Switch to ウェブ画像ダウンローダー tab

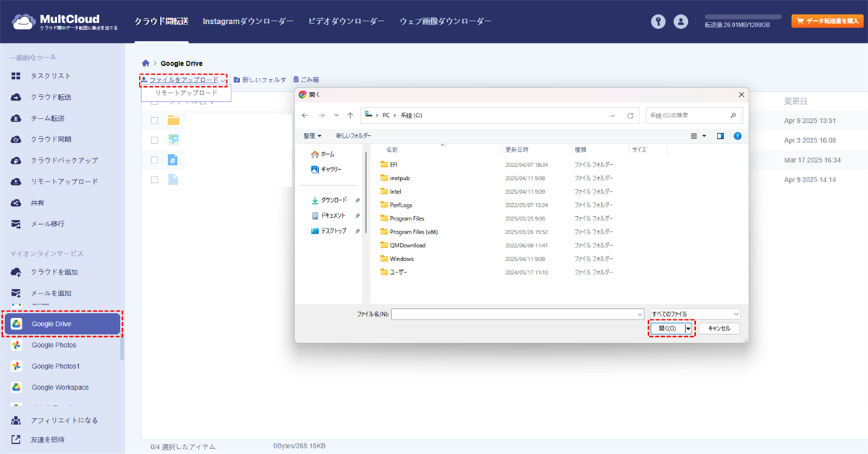pos(446,21)
